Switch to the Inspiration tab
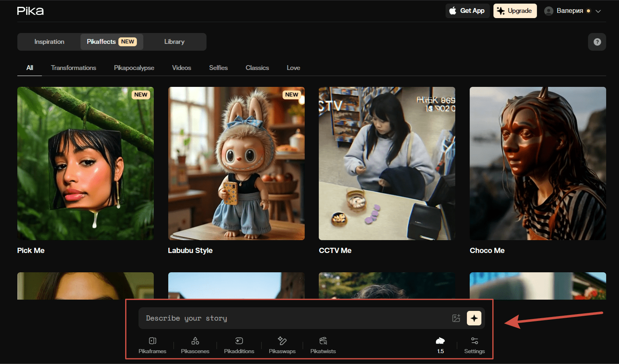Screen dimensions: 619x364 click(49, 42)
